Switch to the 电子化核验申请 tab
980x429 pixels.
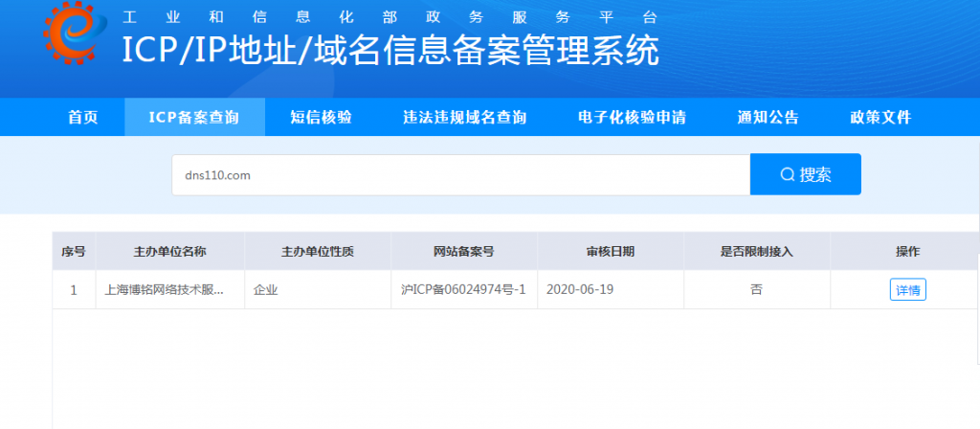pyautogui.click(x=632, y=118)
